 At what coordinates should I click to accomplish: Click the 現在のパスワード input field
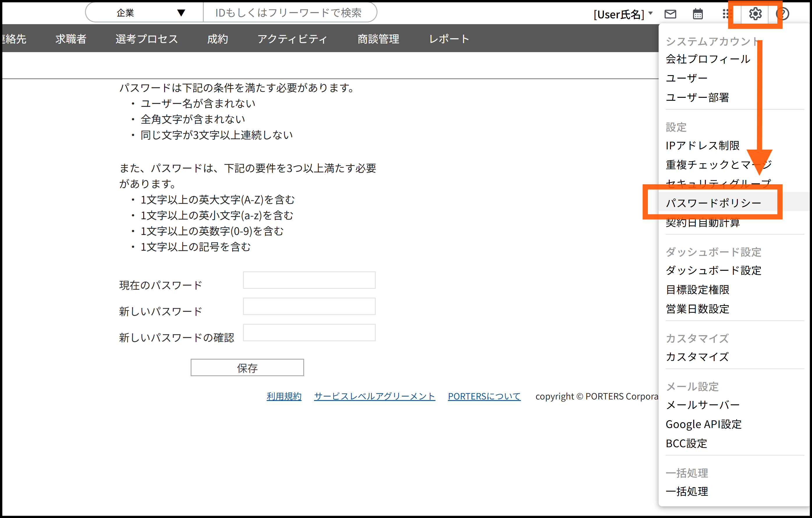pyautogui.click(x=309, y=280)
